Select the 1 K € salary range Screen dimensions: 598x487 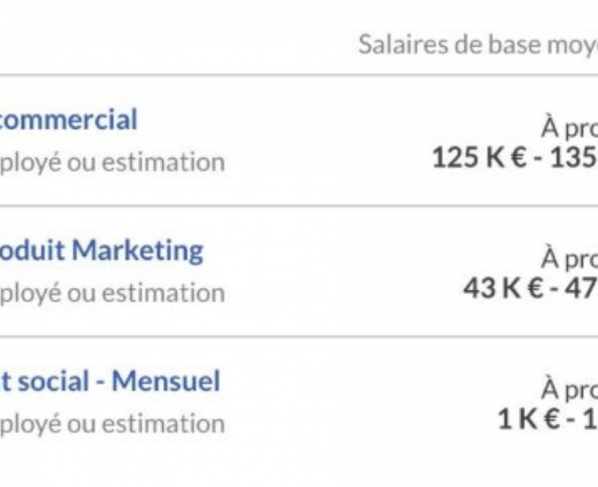pos(548,419)
